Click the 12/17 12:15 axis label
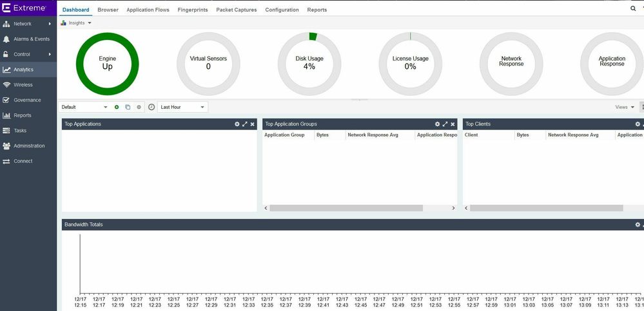644x311 pixels. pos(80,303)
